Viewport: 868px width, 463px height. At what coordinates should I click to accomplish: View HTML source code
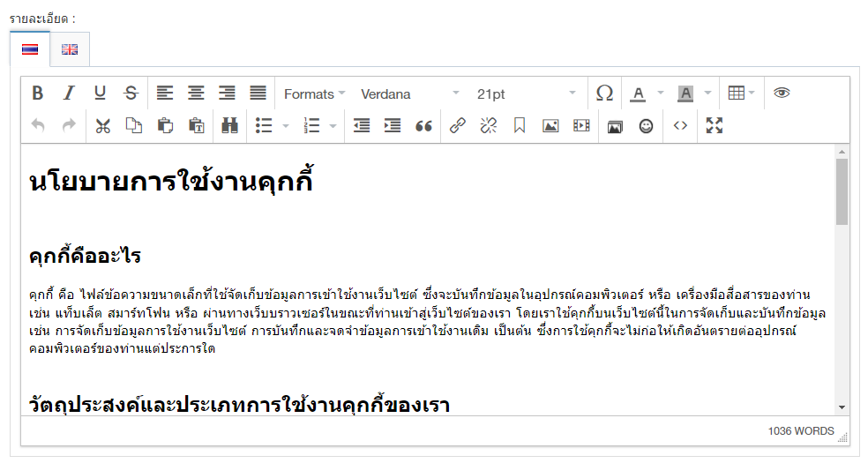680,125
